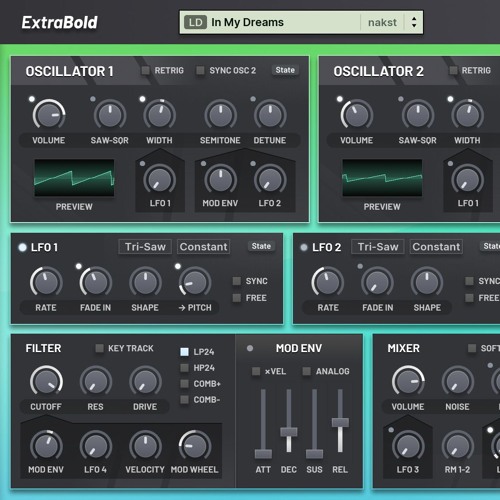Toggle the MOD ENV enable indicator
This screenshot has width=500, height=500.
[250, 348]
